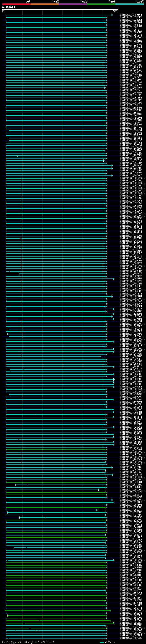Select the UniRef100_A9QQ67 label

tap(131, 304)
